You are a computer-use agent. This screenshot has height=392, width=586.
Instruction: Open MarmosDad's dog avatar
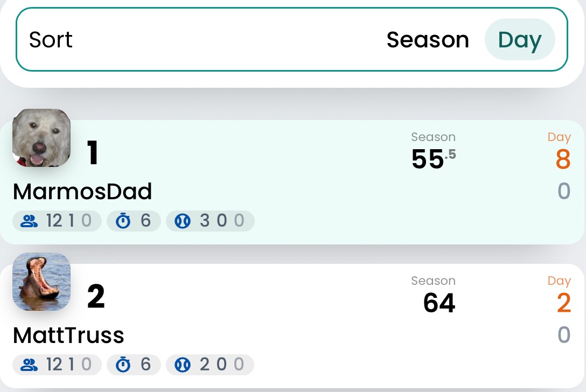pos(41,138)
